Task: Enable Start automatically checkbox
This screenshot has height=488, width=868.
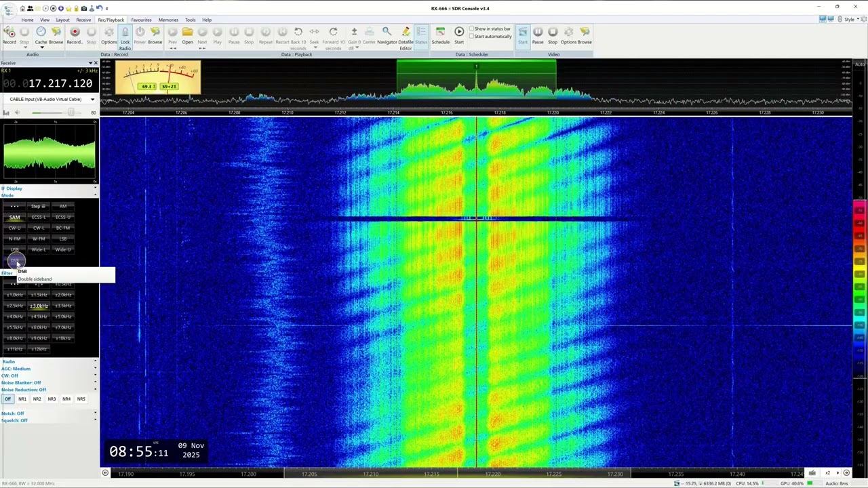Action: pos(491,37)
